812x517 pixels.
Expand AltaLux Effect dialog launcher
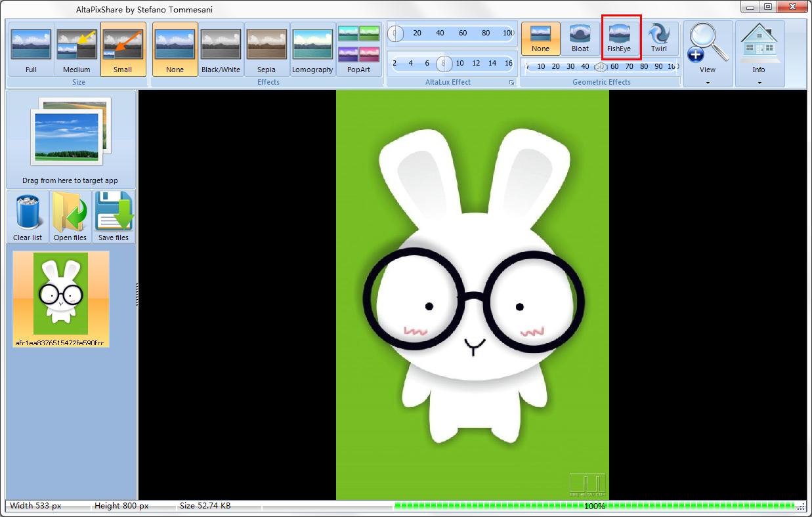tap(511, 83)
